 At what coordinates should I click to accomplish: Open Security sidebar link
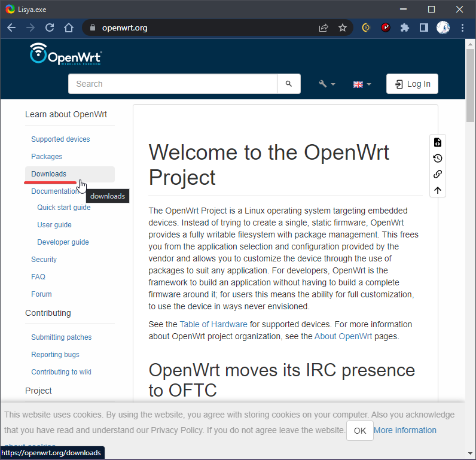point(44,259)
